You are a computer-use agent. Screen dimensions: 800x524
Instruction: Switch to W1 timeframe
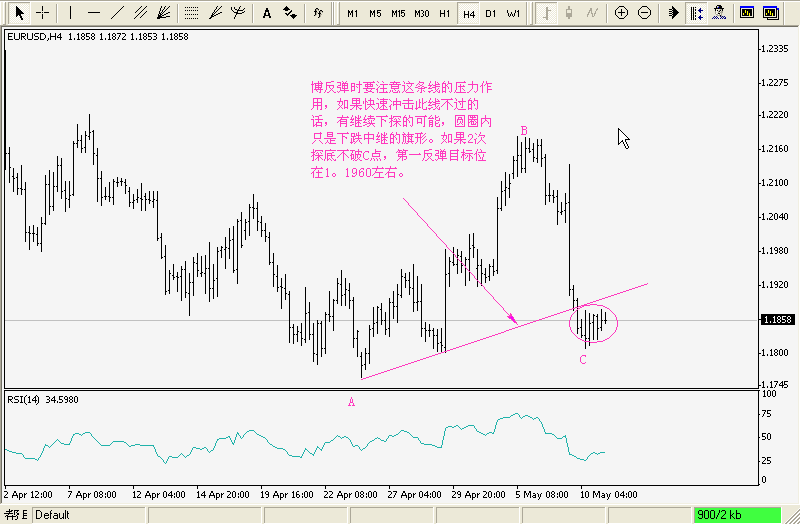tap(513, 14)
